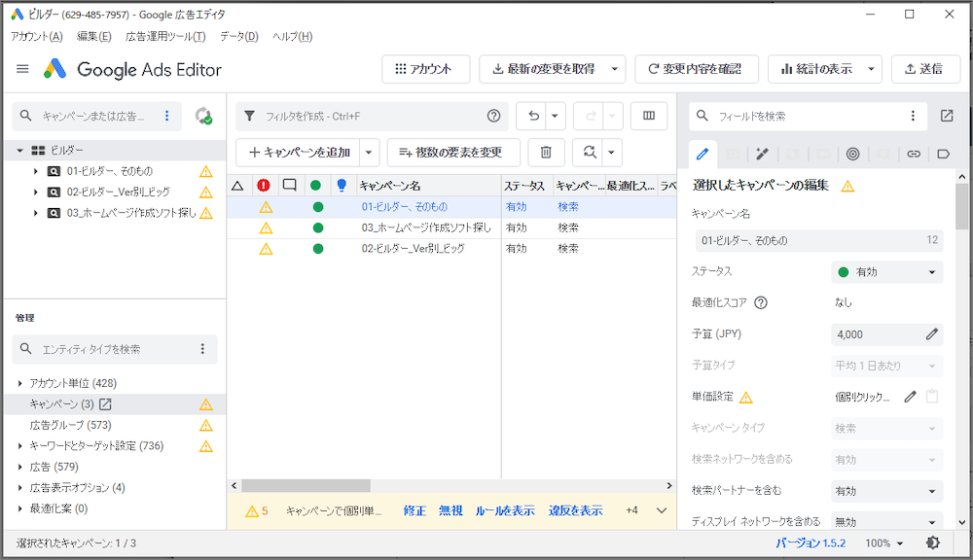Open the アカウント(A) menu
Screen dimensions: 973x560
point(37,37)
